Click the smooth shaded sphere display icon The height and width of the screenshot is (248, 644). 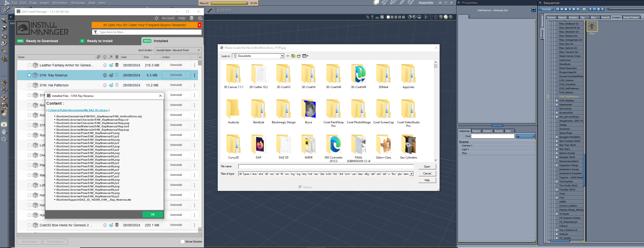[x=446, y=17]
